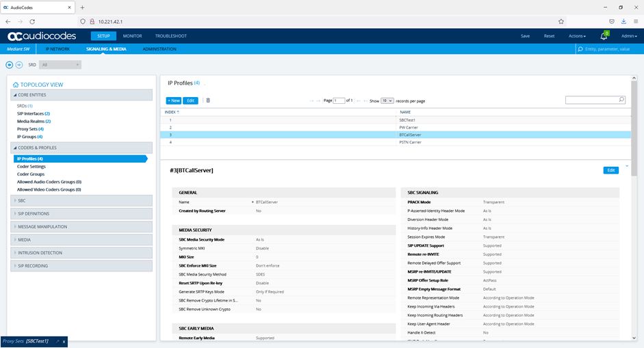Click Save in the top bar

(526, 36)
